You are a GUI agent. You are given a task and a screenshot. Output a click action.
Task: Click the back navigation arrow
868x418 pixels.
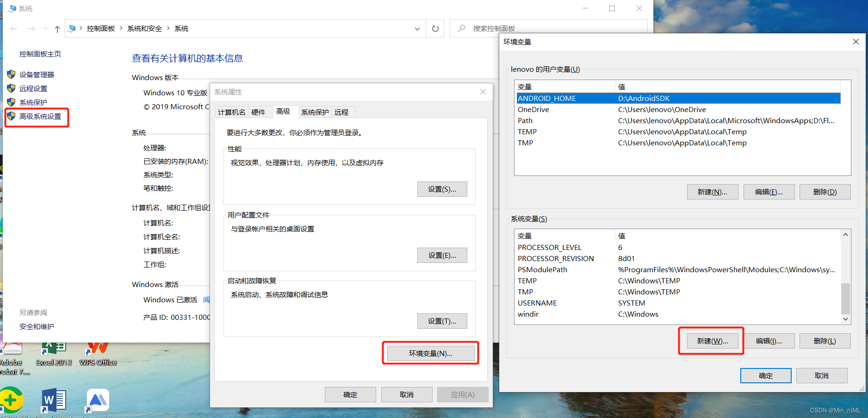13,28
